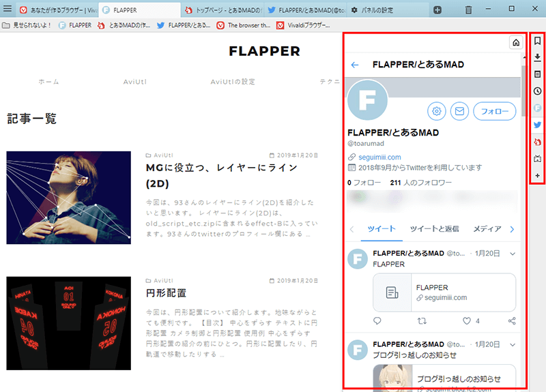Click the 円形配置 article thumbnail

pos(69,323)
